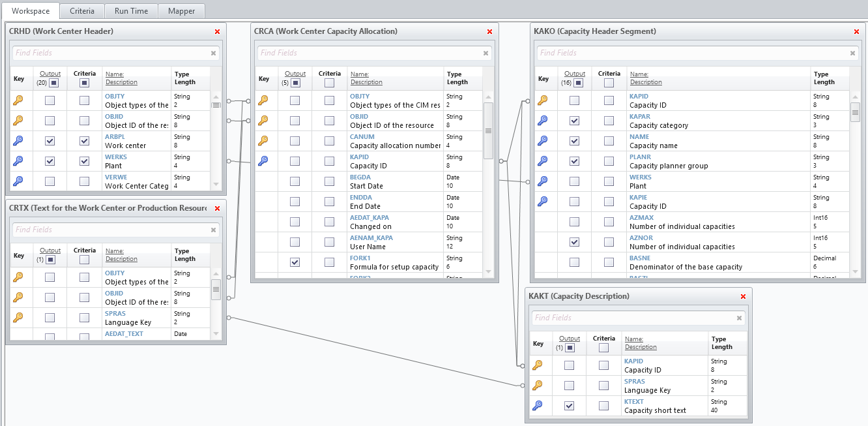This screenshot has height=426, width=868.
Task: Uncheck the Output checkbox for ARBPL in CRHD
Action: (50, 140)
